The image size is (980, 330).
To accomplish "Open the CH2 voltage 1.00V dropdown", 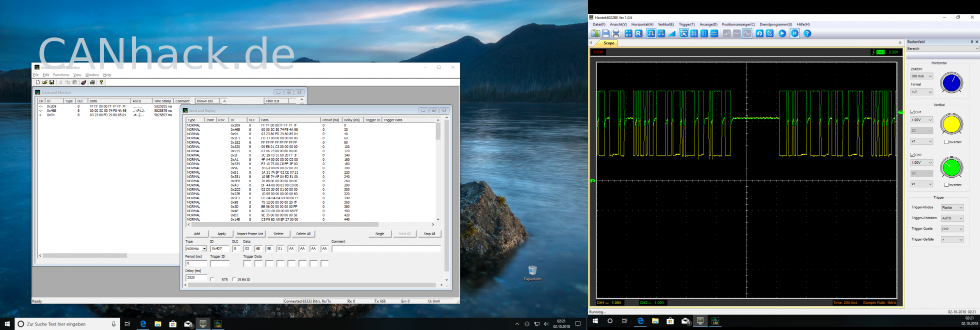I will tap(921, 163).
